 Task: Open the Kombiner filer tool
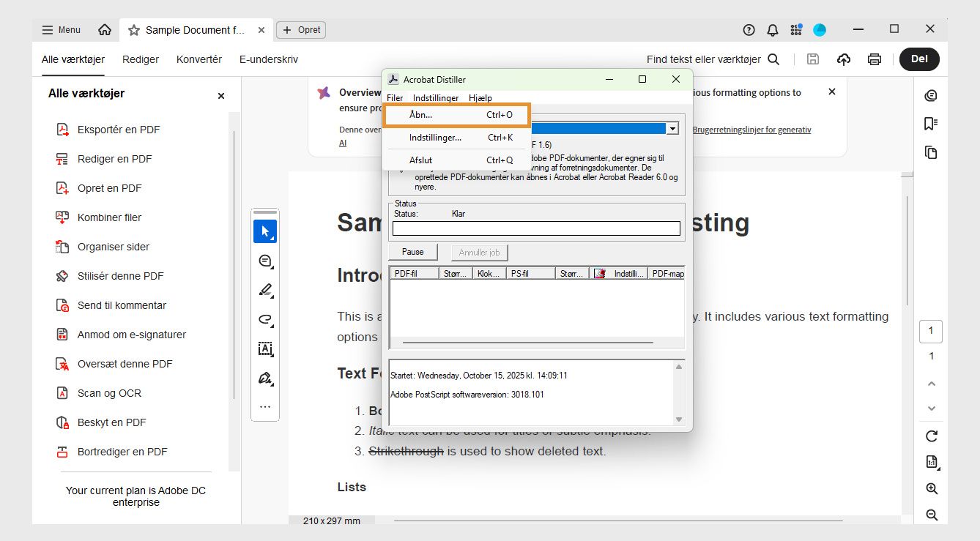(x=99, y=217)
